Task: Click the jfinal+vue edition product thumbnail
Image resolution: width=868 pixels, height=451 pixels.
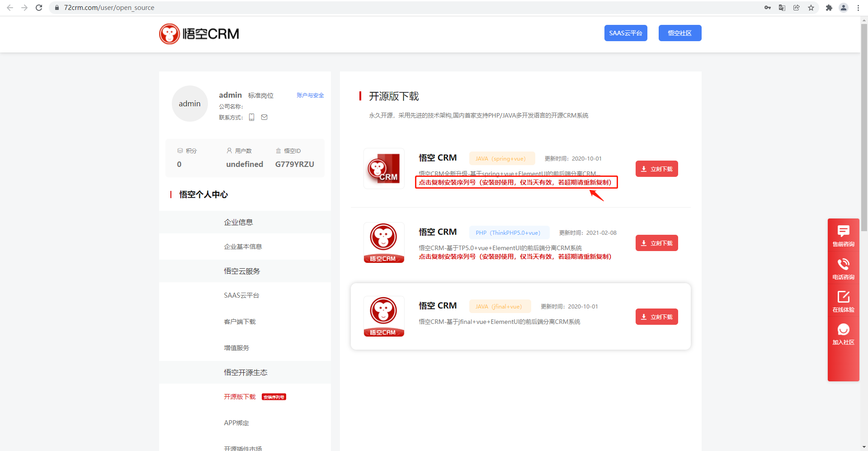Action: [384, 316]
